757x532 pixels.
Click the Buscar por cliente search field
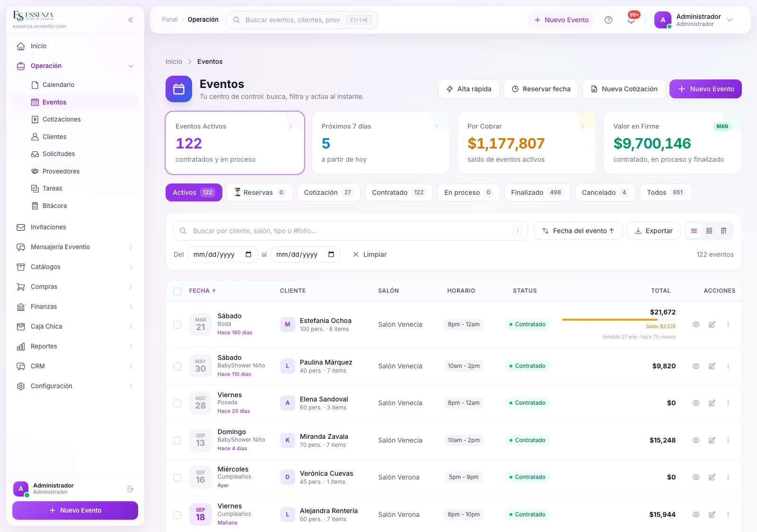351,231
